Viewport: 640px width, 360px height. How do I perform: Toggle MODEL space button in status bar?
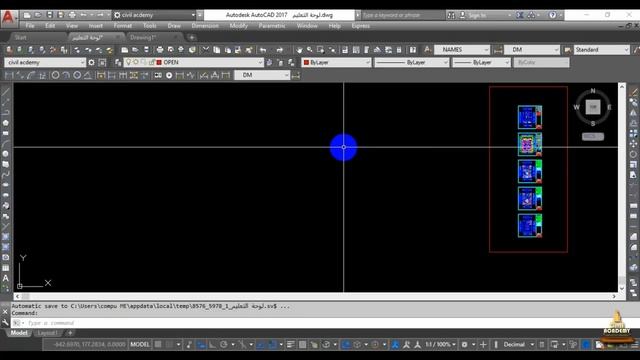pos(140,344)
